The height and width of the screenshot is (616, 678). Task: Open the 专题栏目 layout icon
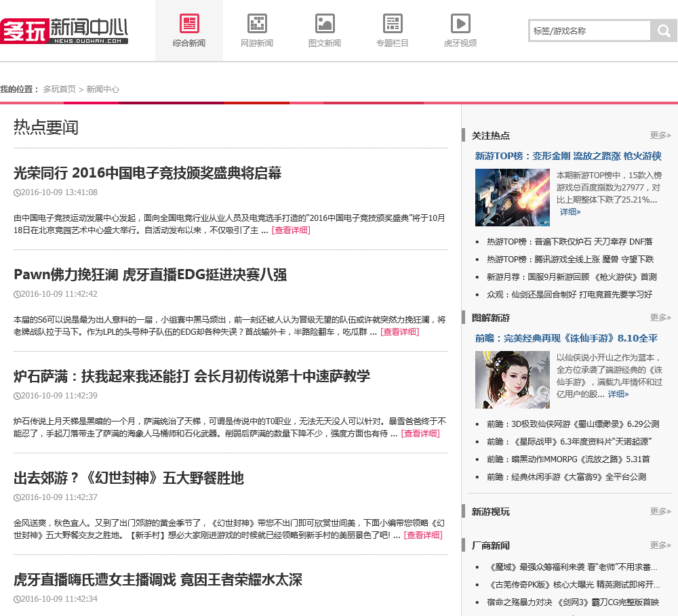393,23
